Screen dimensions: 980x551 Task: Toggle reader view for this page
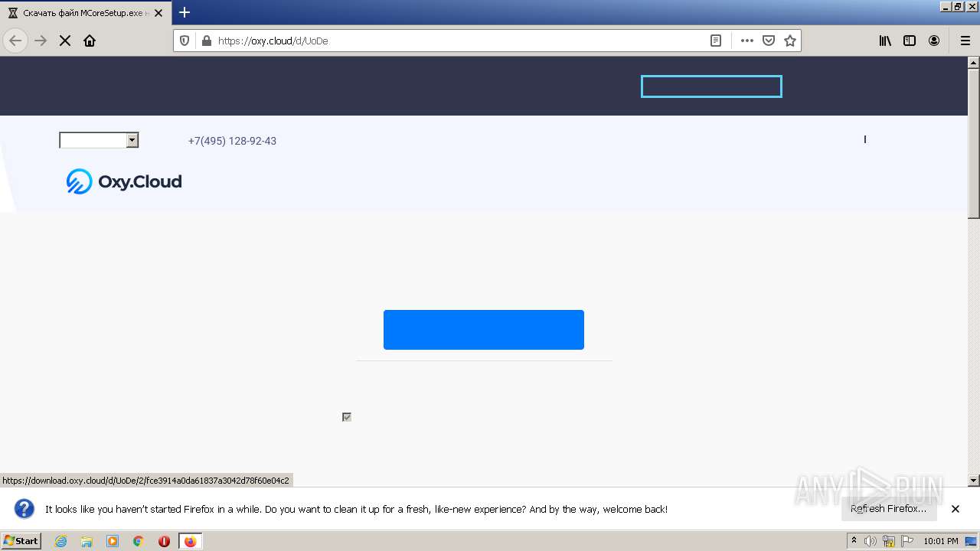pos(716,41)
